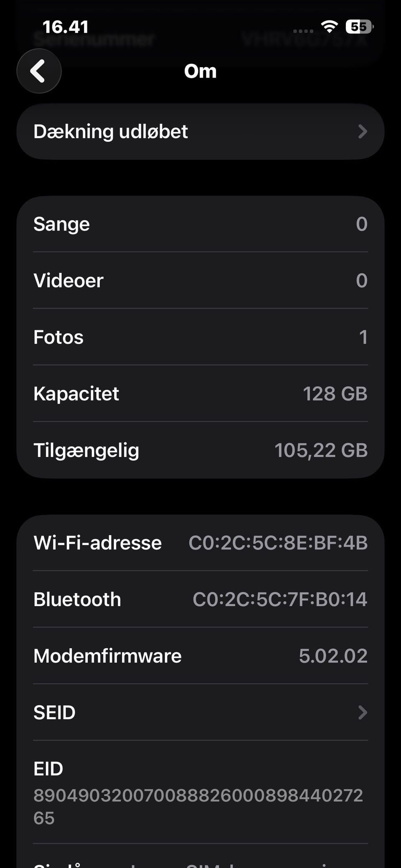Open the Dækning udløbet row
401x868 pixels.
coord(200,132)
